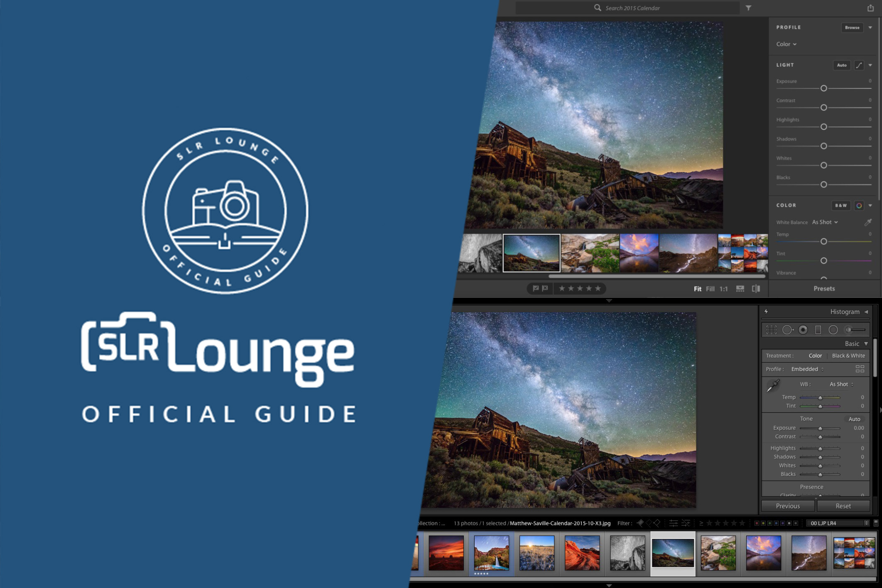The height and width of the screenshot is (588, 882).
Task: Open Presets panel in right sidebar
Action: pyautogui.click(x=822, y=289)
